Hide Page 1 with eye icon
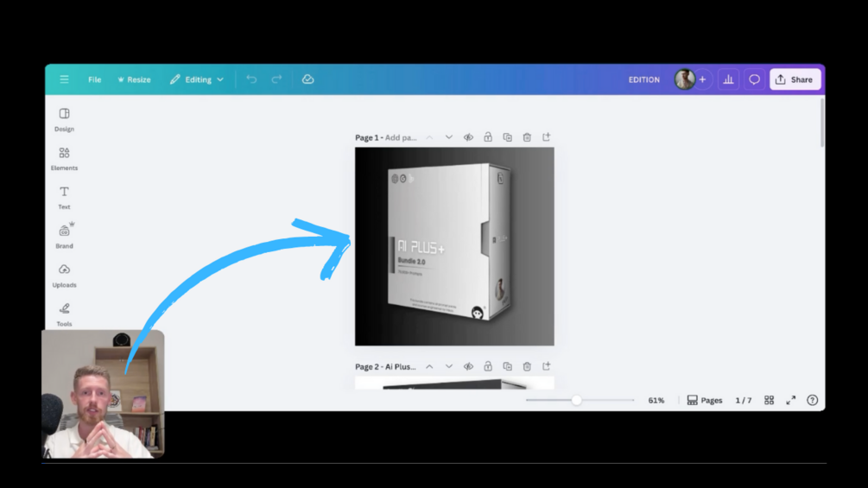 (x=468, y=137)
